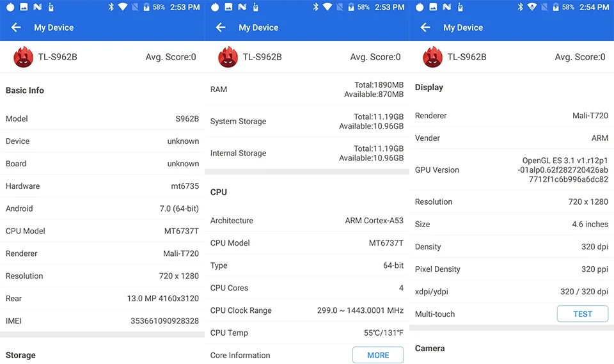
Task: Tap the CPU Temp 55°C/131°F row
Action: point(307,333)
